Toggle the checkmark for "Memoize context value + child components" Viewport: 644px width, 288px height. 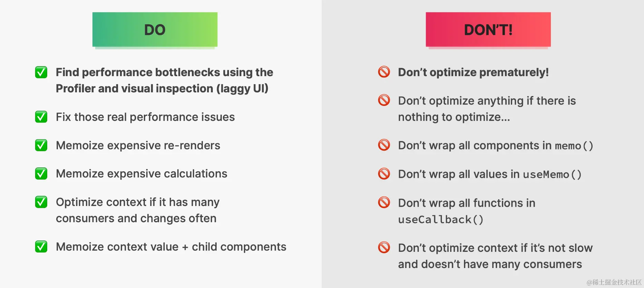[x=41, y=247]
